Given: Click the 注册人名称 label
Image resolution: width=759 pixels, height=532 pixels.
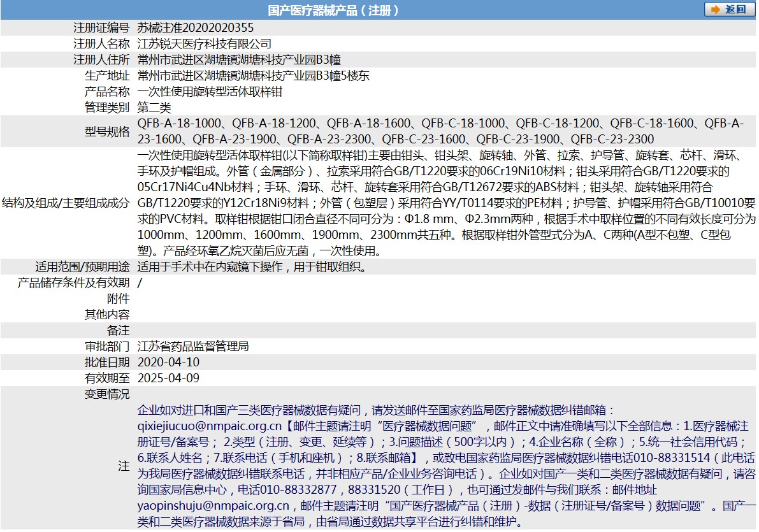Looking at the screenshot, I should pos(102,43).
